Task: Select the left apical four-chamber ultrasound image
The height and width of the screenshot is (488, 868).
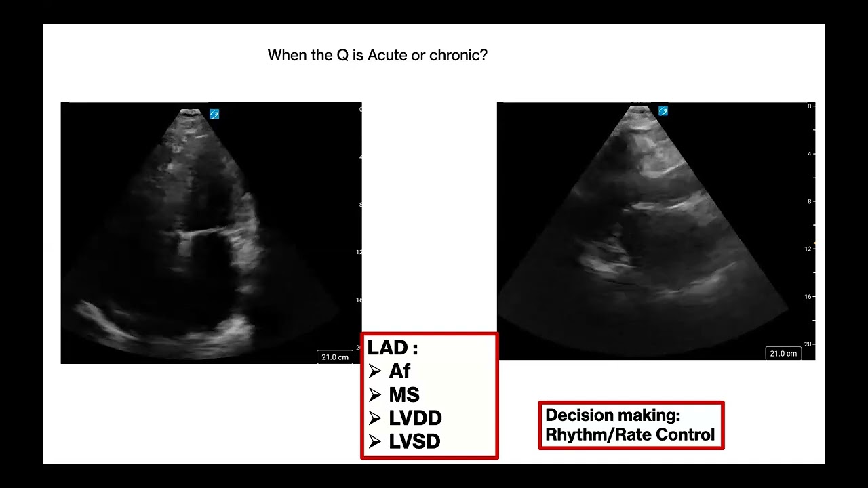Action: point(211,233)
